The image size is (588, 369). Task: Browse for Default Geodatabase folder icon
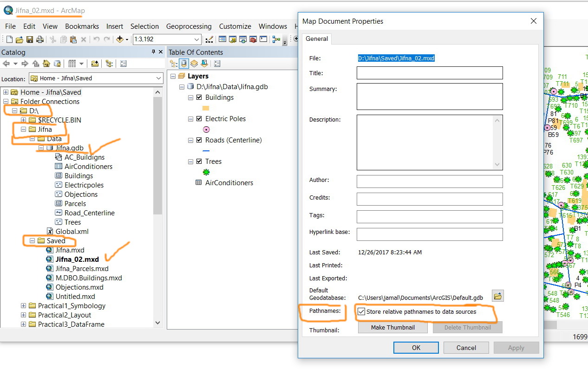point(498,296)
